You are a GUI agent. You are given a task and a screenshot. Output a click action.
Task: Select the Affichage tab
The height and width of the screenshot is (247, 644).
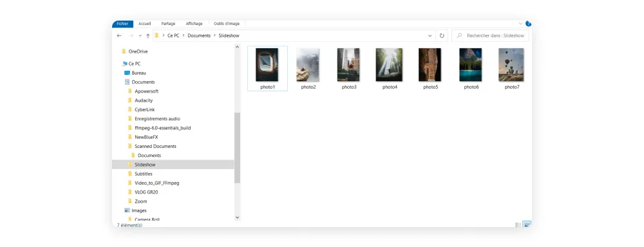click(194, 24)
